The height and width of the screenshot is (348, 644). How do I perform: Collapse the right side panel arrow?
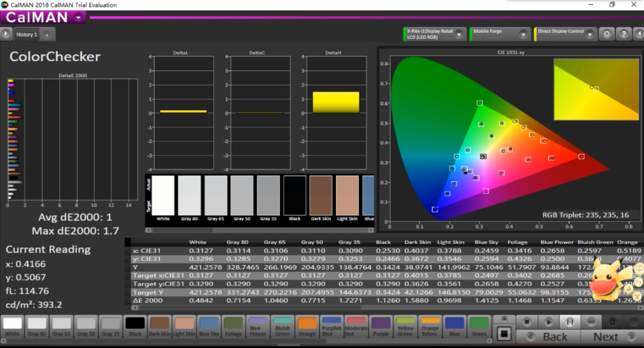pyautogui.click(x=639, y=34)
